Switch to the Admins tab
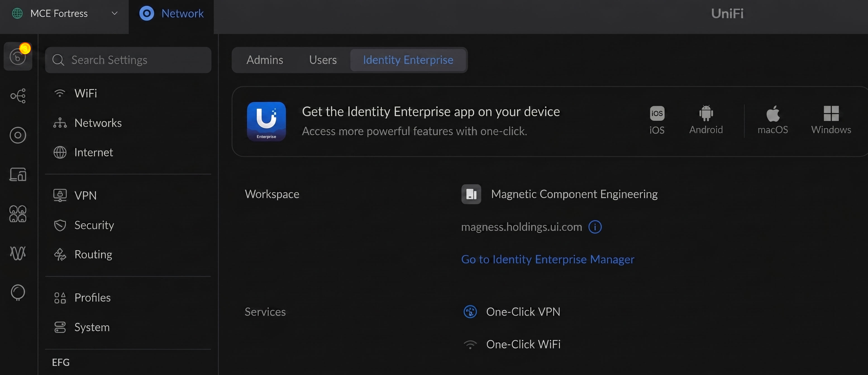The image size is (868, 375). (x=265, y=60)
